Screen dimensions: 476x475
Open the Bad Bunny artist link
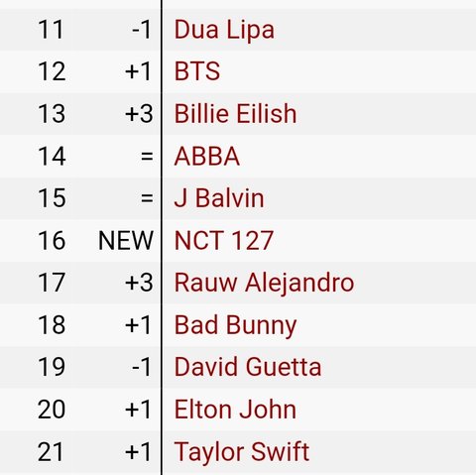pos(235,325)
